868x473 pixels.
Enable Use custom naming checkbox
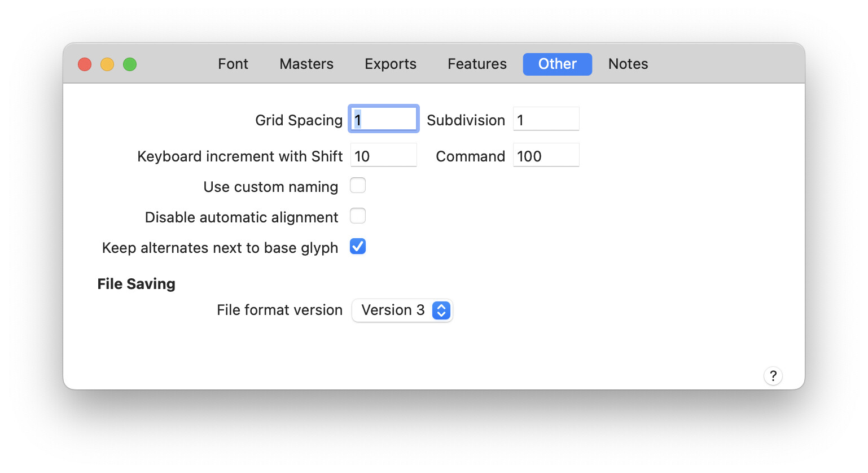coord(358,186)
